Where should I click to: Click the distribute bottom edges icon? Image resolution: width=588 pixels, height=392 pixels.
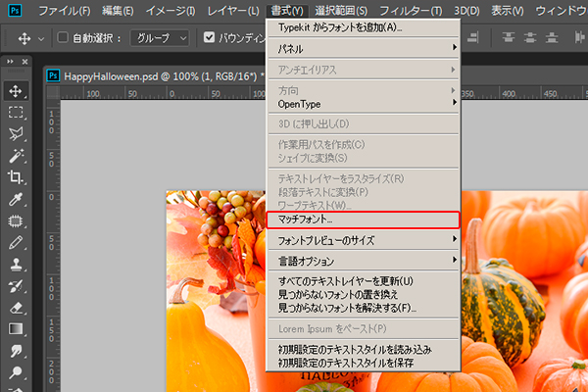click(552, 37)
